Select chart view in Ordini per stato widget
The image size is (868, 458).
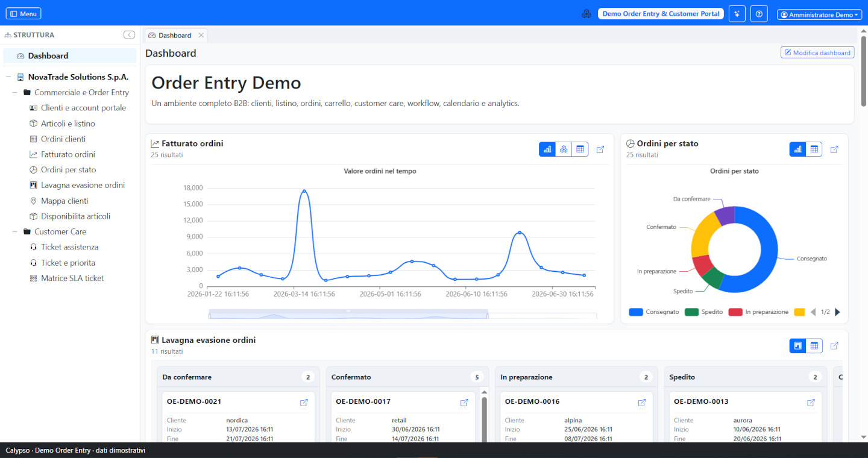(x=798, y=149)
